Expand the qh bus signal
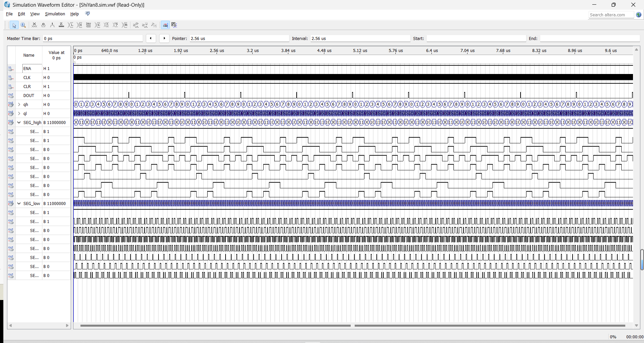Viewport: 644px width, 343px height. 19,104
